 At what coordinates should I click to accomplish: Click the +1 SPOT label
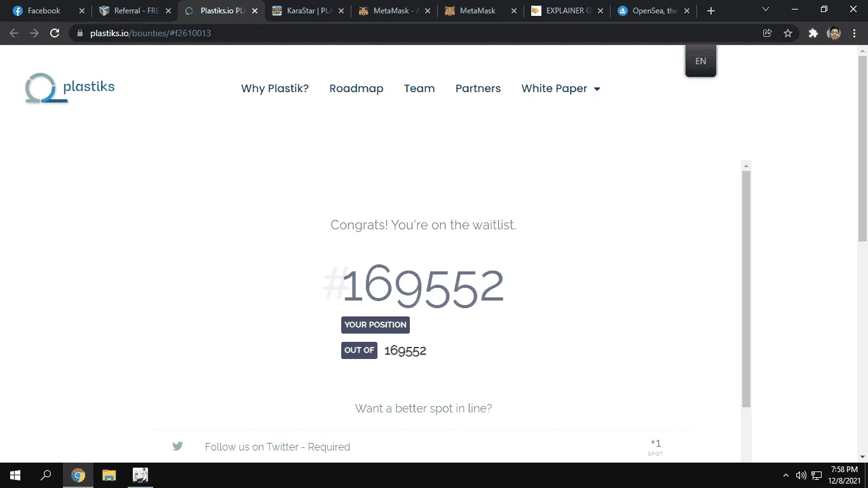coord(655,447)
